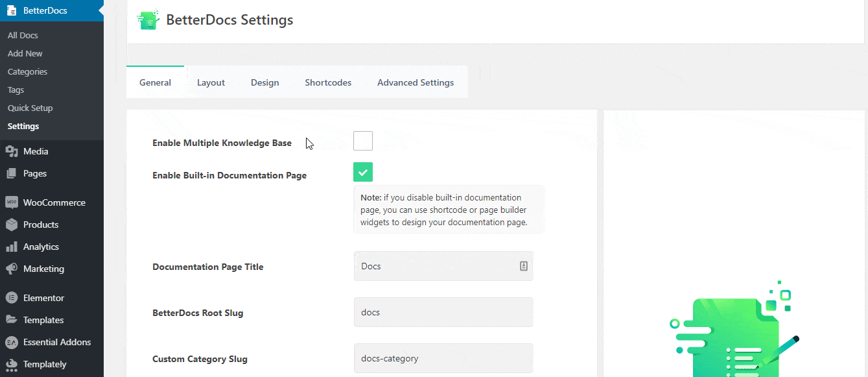The width and height of the screenshot is (868, 377).
Task: Click the BetterDocs Root Slug label
Action: [198, 313]
